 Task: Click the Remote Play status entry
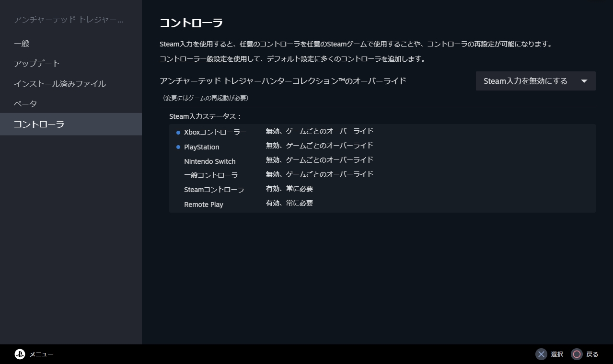(x=204, y=205)
